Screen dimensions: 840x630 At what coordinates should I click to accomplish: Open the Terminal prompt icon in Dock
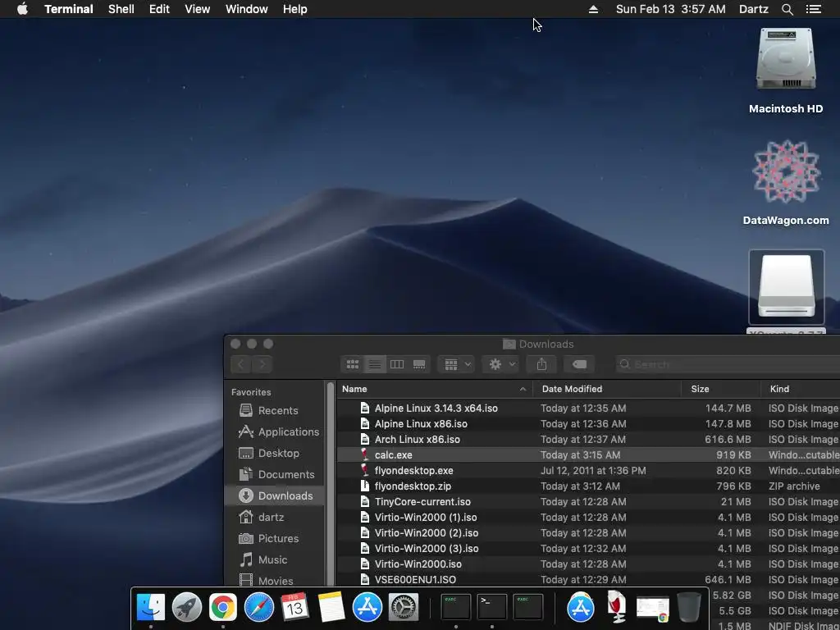[492, 607]
